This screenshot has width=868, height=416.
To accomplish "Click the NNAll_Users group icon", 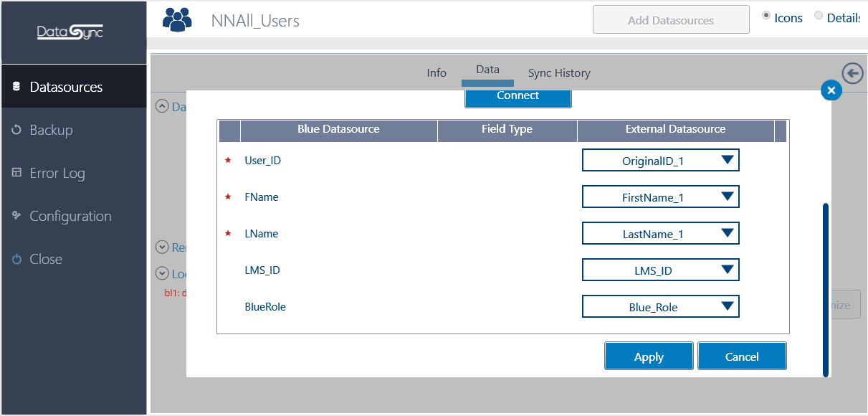I will 177,19.
